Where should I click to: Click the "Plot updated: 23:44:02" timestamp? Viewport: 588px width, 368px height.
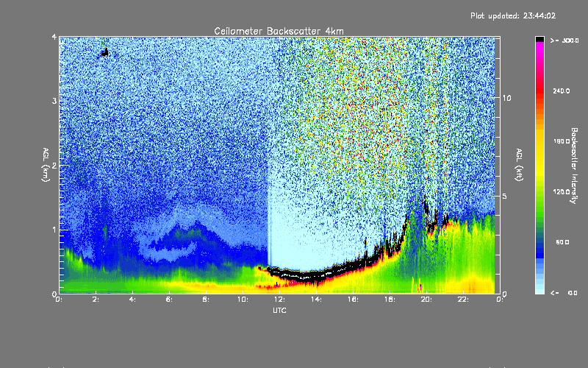(513, 15)
